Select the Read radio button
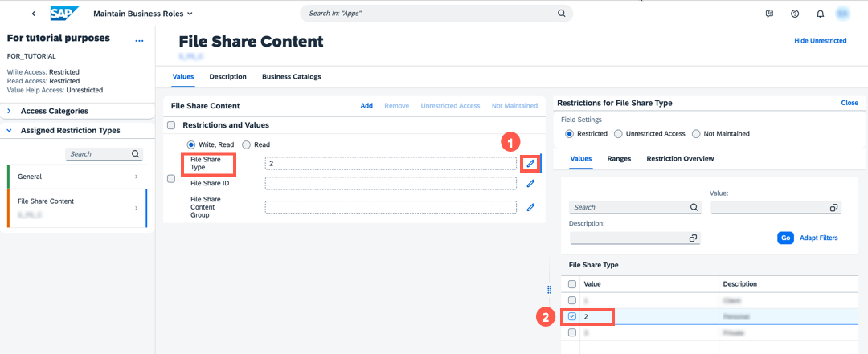The image size is (868, 354). click(x=247, y=144)
